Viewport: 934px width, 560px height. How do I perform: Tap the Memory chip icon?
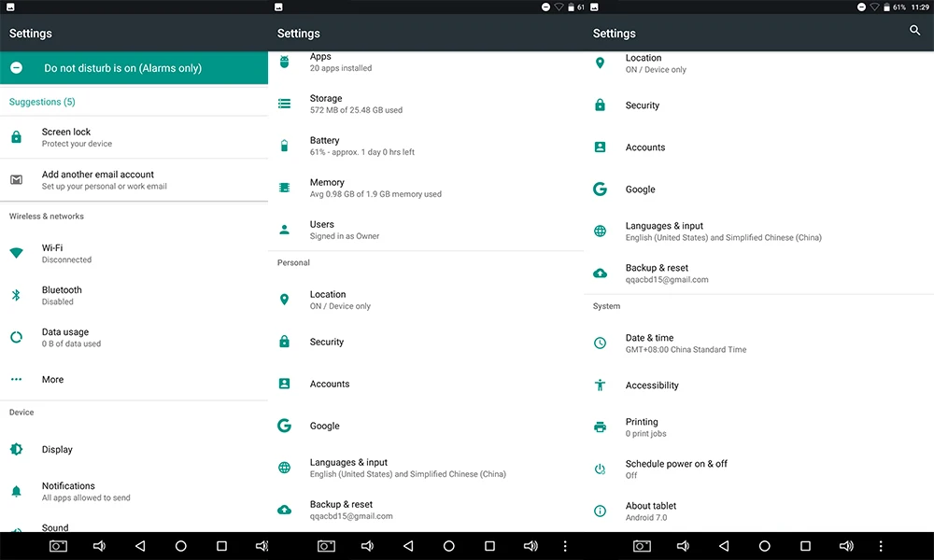point(285,188)
